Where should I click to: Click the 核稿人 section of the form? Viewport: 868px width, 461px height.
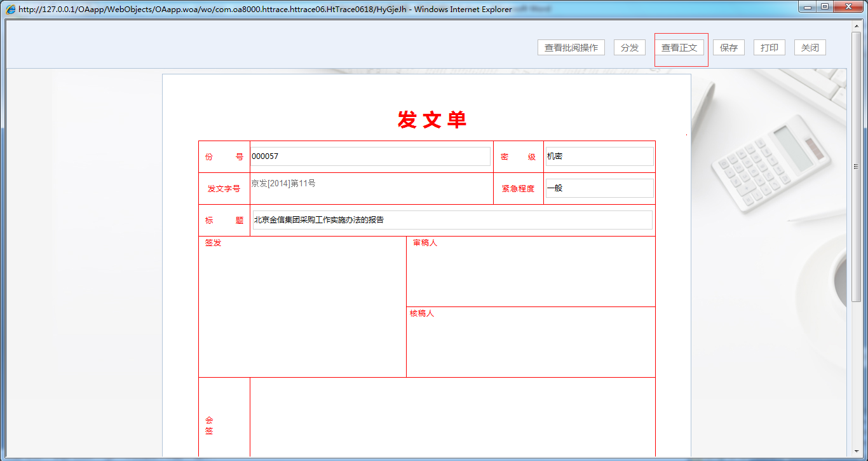point(531,340)
